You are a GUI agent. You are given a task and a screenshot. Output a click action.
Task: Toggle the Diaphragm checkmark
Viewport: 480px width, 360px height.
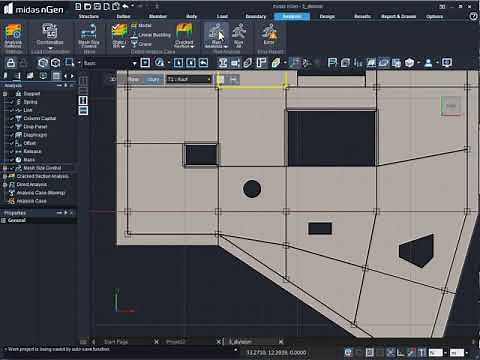pos(12,135)
